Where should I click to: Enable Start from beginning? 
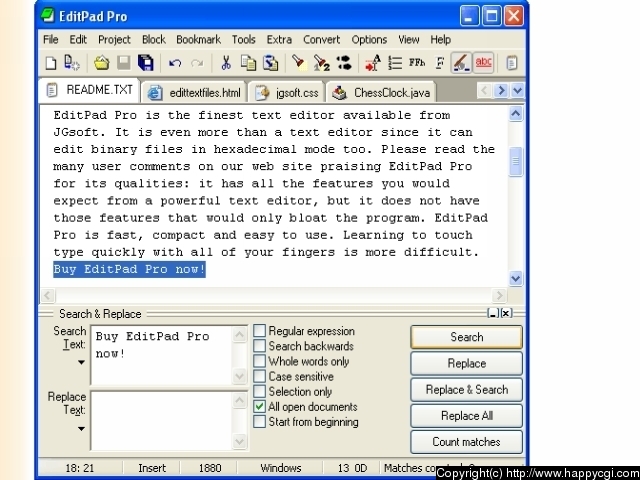260,421
